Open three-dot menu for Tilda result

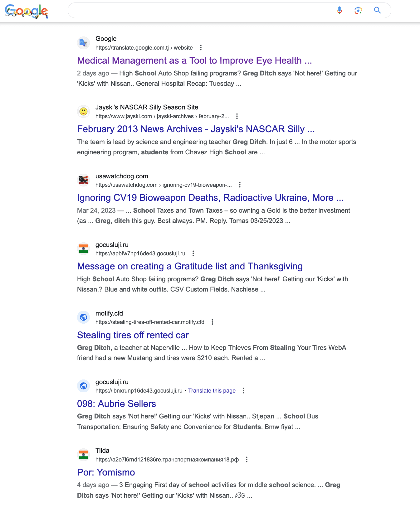[x=247, y=460]
